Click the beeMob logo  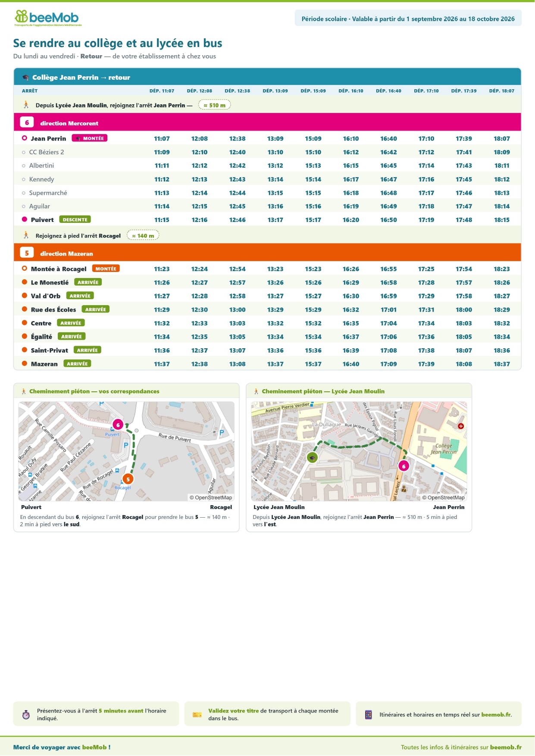[48, 18]
